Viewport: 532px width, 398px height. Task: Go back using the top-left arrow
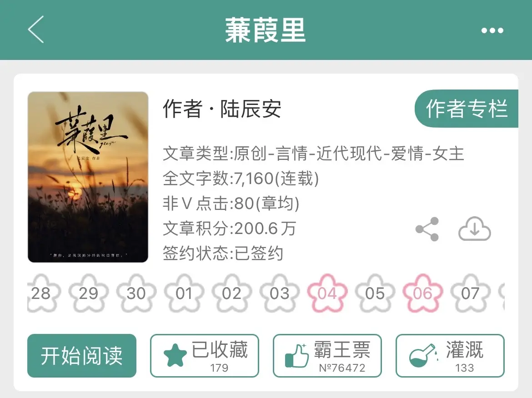tap(36, 30)
